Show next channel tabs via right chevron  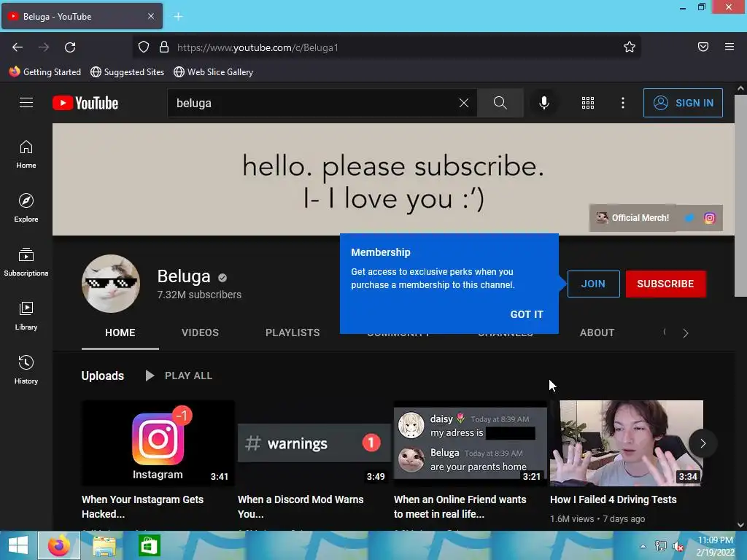point(686,333)
